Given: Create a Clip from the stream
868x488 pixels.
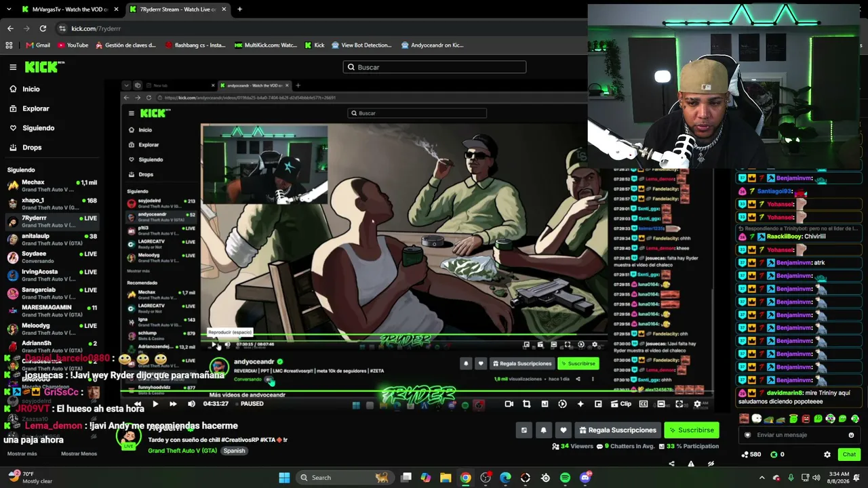Looking at the screenshot, I should pyautogui.click(x=620, y=404).
